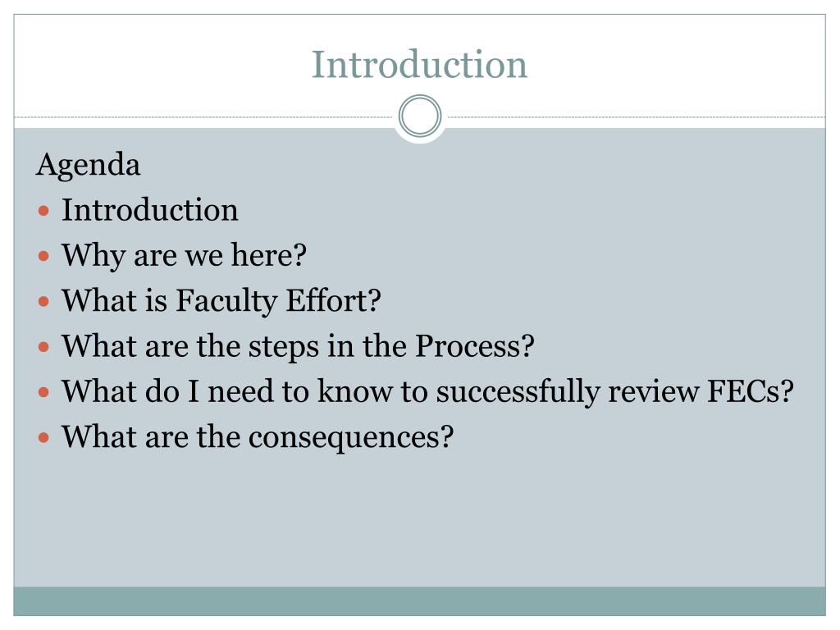
Task: Select the orange bullet beside 'Introduction' agenda item
Action: pyautogui.click(x=44, y=211)
